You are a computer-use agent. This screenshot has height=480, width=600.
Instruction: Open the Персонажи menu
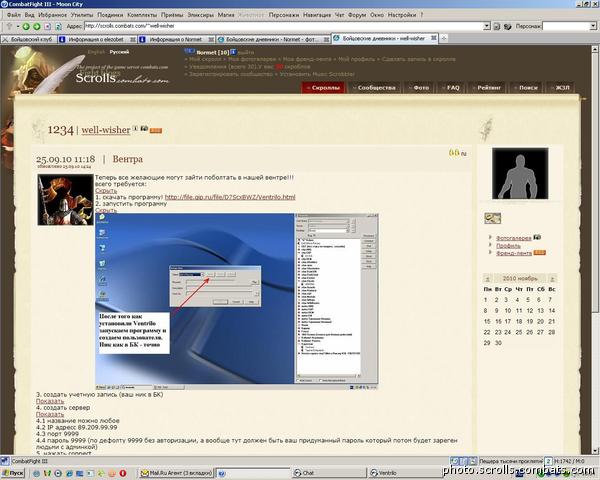(284, 15)
